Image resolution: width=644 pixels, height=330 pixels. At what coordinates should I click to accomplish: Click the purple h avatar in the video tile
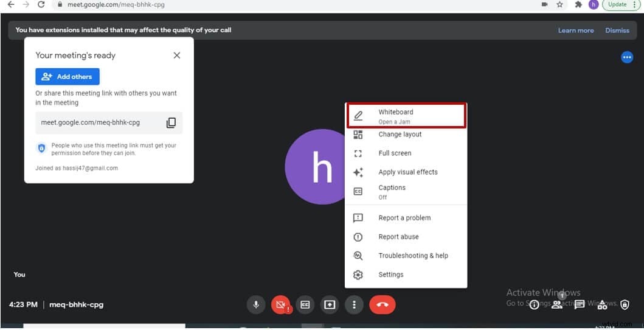tap(317, 166)
